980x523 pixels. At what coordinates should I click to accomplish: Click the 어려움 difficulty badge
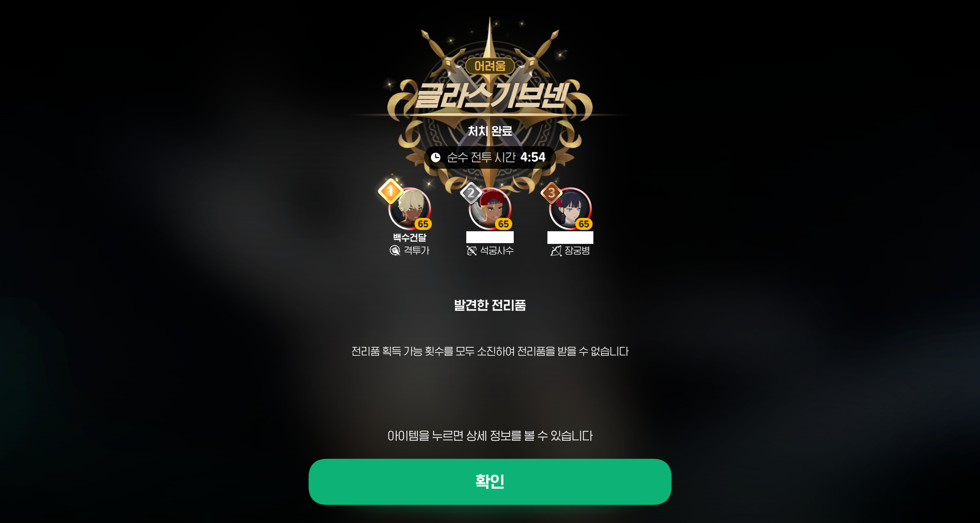tap(490, 66)
